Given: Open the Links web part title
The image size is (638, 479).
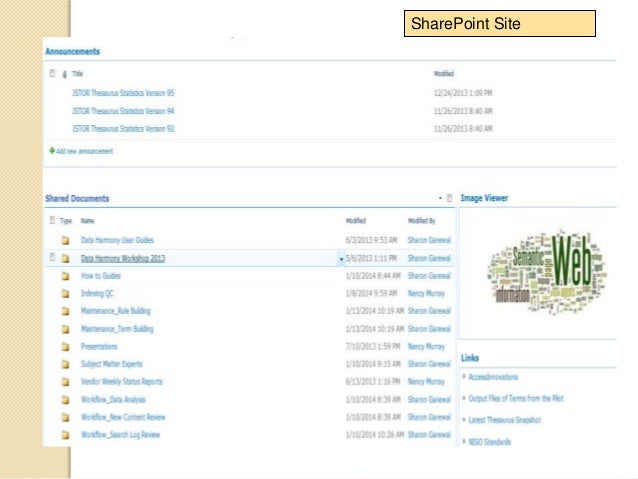Looking at the screenshot, I should [470, 358].
